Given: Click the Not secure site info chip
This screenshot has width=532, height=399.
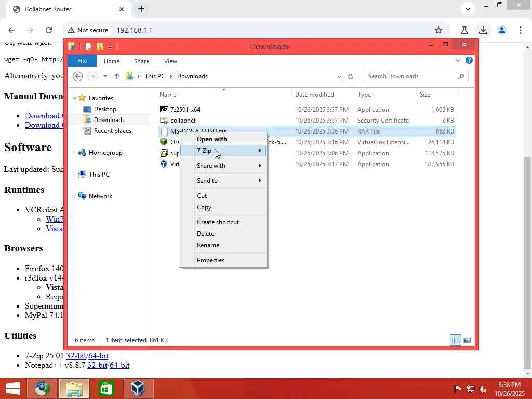Looking at the screenshot, I should pos(88,30).
